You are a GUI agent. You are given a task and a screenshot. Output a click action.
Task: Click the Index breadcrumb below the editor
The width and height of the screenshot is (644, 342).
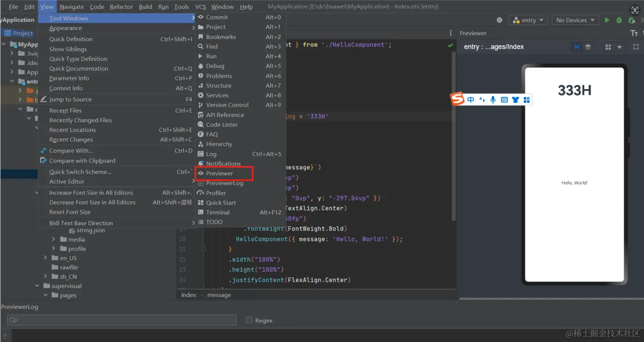(189, 295)
